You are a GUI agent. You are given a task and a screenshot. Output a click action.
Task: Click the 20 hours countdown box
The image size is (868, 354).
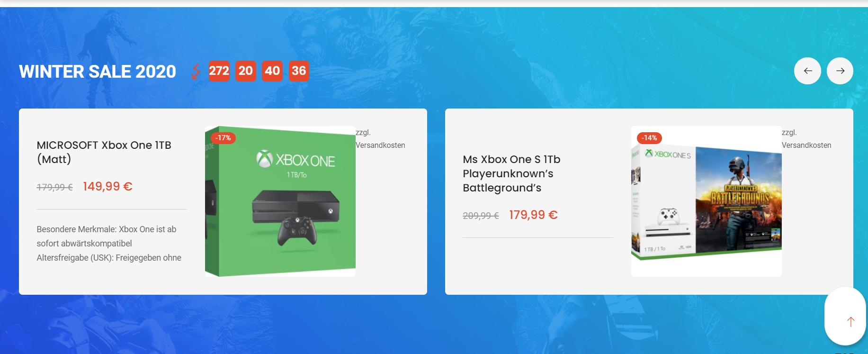tap(246, 71)
